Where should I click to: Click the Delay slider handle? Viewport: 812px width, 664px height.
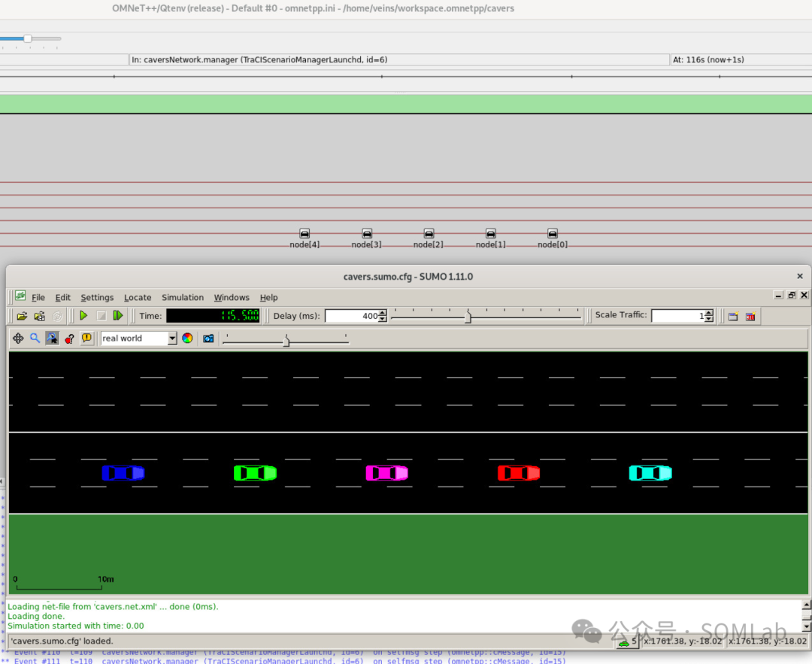[x=468, y=317]
